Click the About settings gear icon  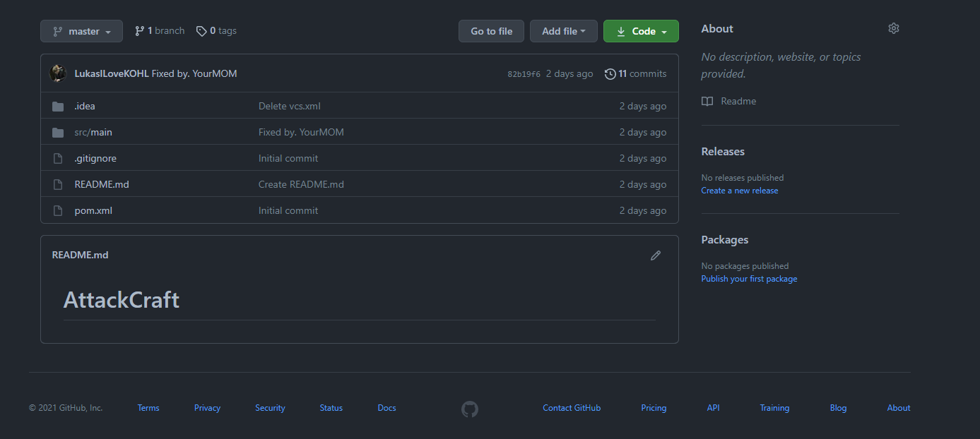click(x=893, y=28)
